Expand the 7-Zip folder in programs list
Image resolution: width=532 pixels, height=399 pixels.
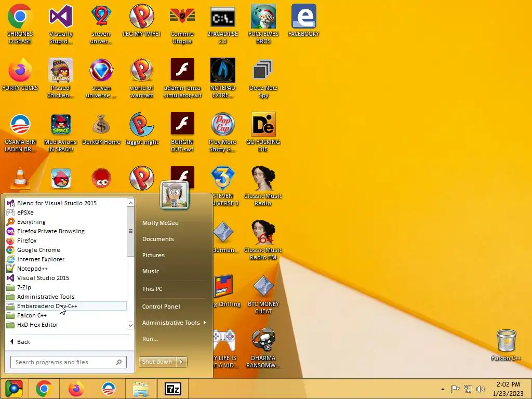[x=66, y=287]
